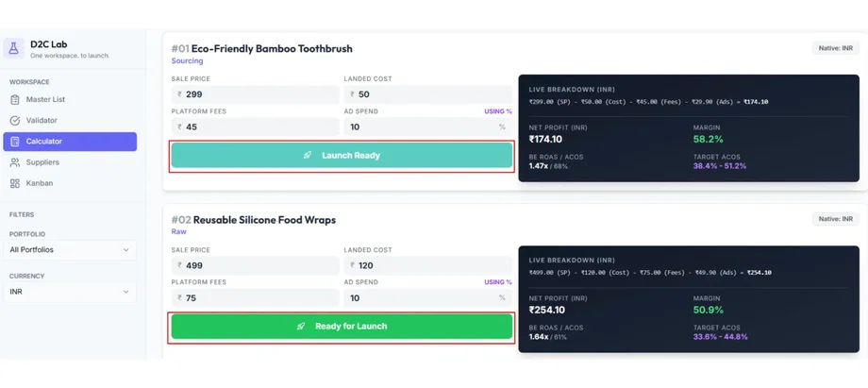Click the Sourcing status link under Bamboo Toothbrush
This screenshot has height=388, width=868.
[x=187, y=61]
